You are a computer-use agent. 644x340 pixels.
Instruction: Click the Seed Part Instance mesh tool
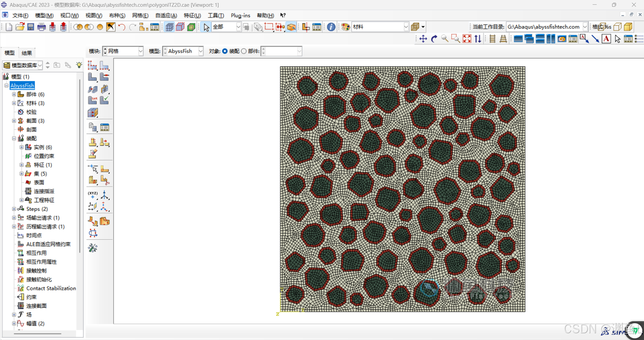92,66
